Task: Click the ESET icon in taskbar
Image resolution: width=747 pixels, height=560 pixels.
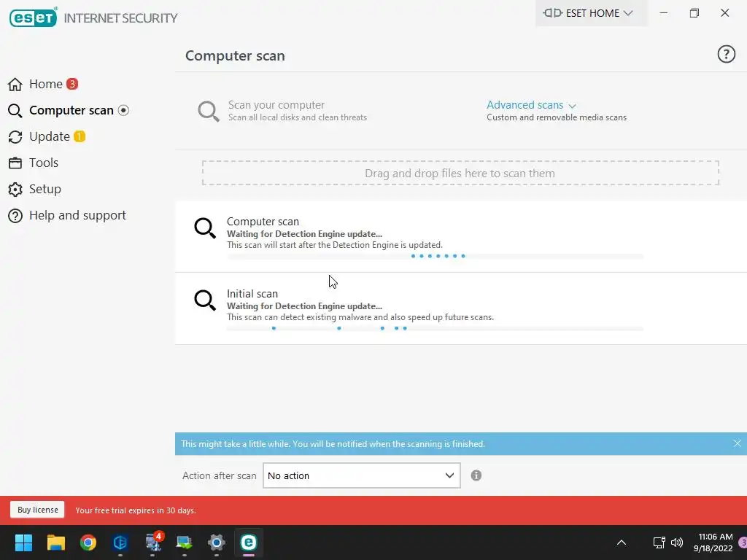Action: (x=249, y=542)
